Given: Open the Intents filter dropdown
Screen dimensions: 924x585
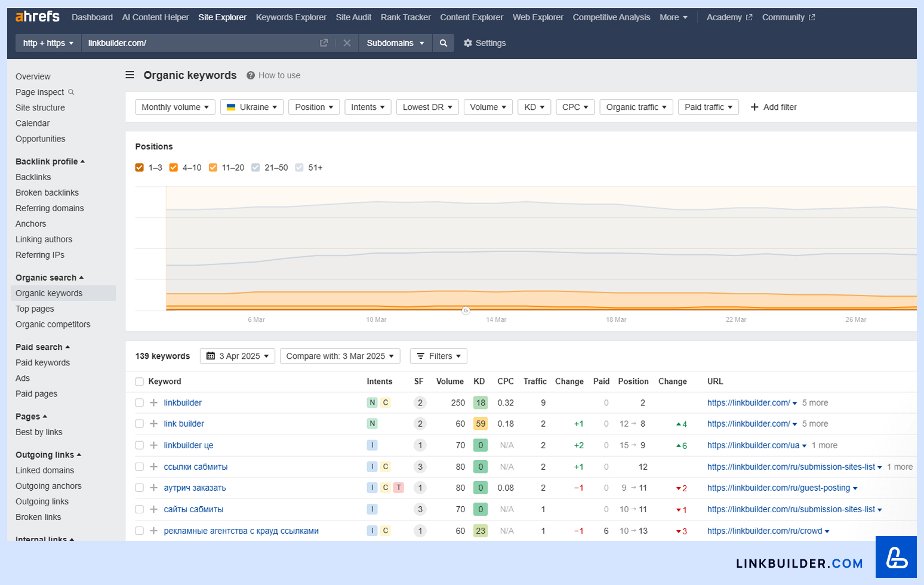Looking at the screenshot, I should click(368, 107).
